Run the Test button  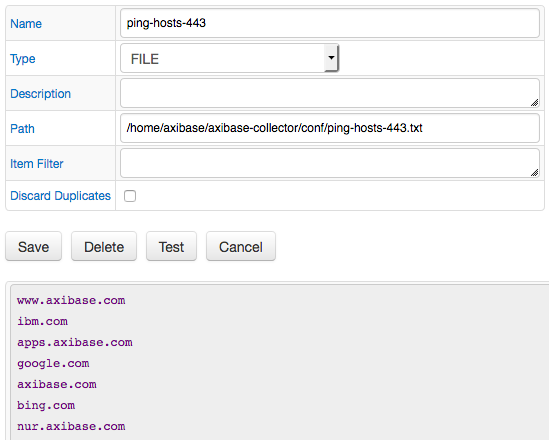171,246
